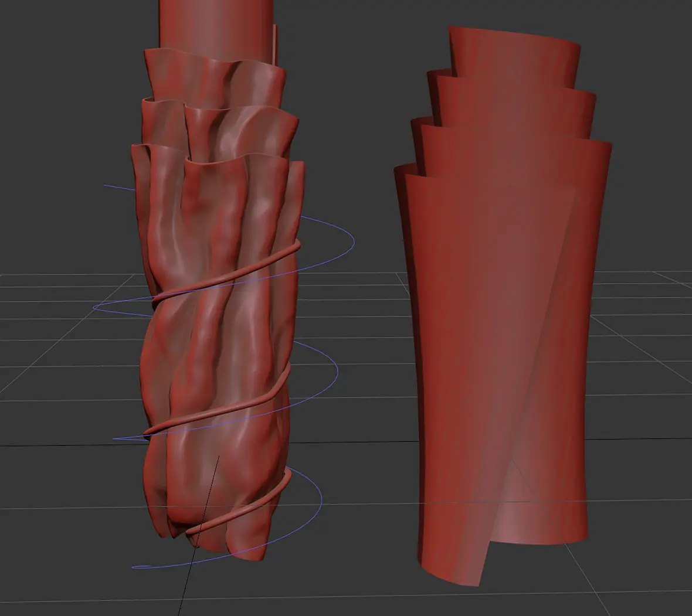Click the thin black axis line
The image size is (692, 616).
point(199,533)
